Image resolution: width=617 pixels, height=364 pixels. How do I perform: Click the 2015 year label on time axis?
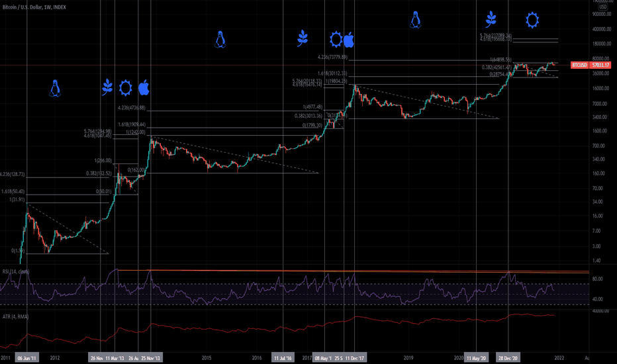pos(207,357)
